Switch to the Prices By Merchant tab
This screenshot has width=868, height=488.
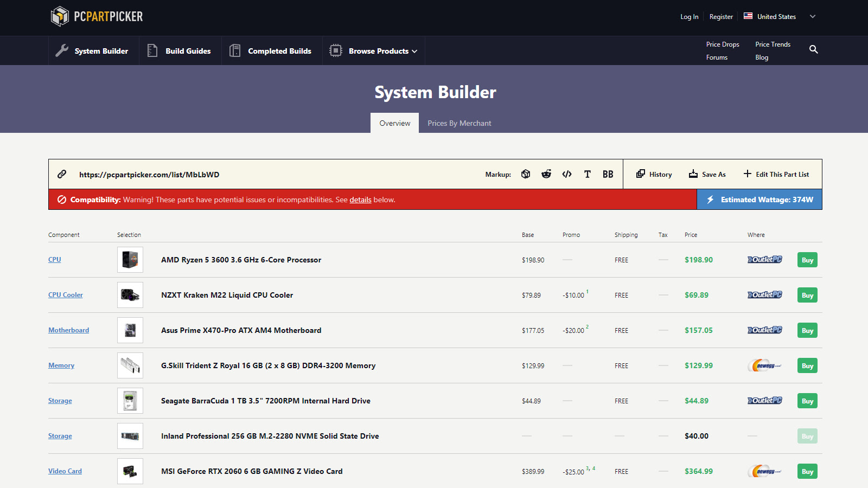click(x=459, y=123)
